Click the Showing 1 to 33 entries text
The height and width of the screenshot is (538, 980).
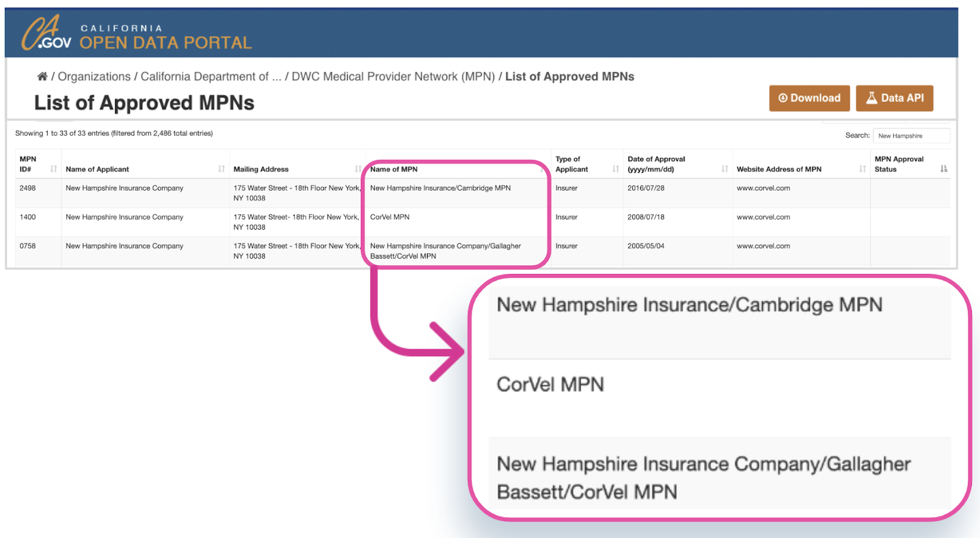(114, 133)
